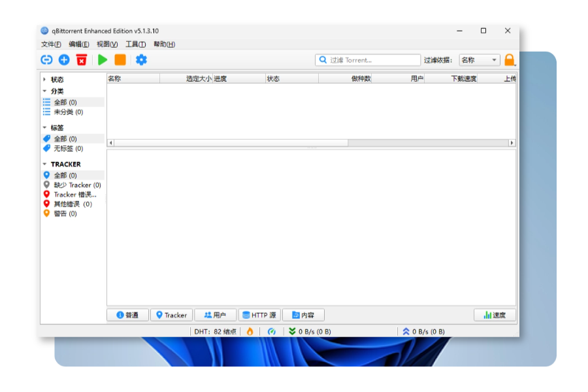Screen dimensions: 588x392
Task: Click the green start torrent play icon
Action: point(103,60)
